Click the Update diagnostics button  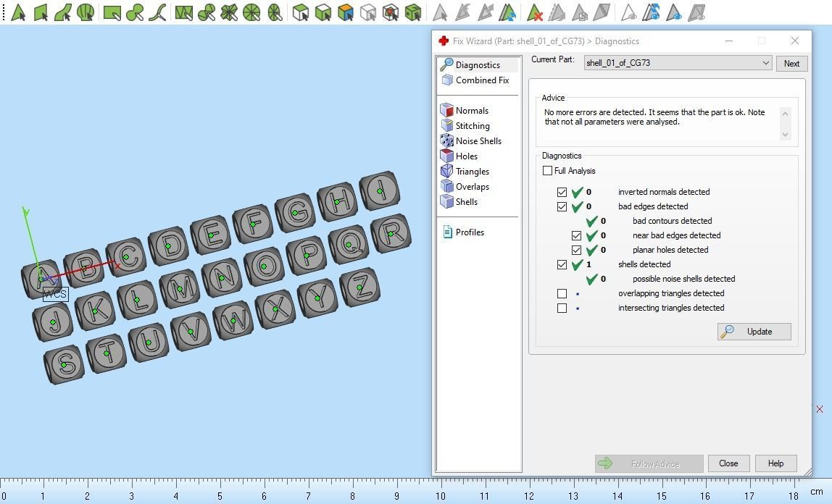click(x=754, y=332)
